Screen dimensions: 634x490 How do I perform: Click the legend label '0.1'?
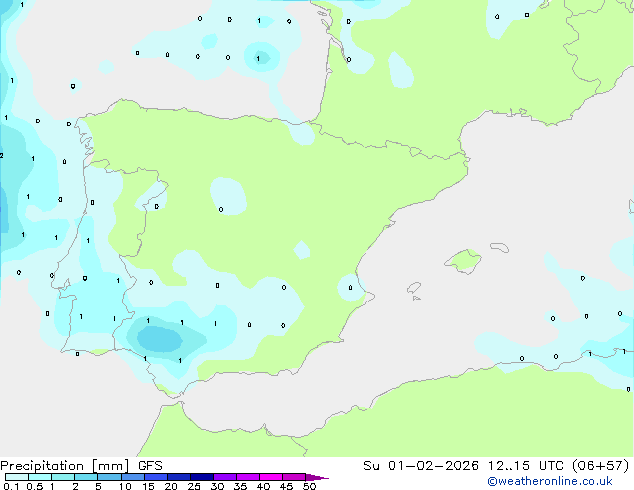(x=11, y=486)
